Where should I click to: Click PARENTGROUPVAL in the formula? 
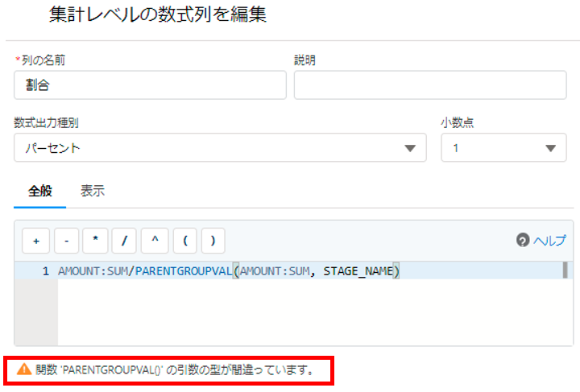(184, 271)
